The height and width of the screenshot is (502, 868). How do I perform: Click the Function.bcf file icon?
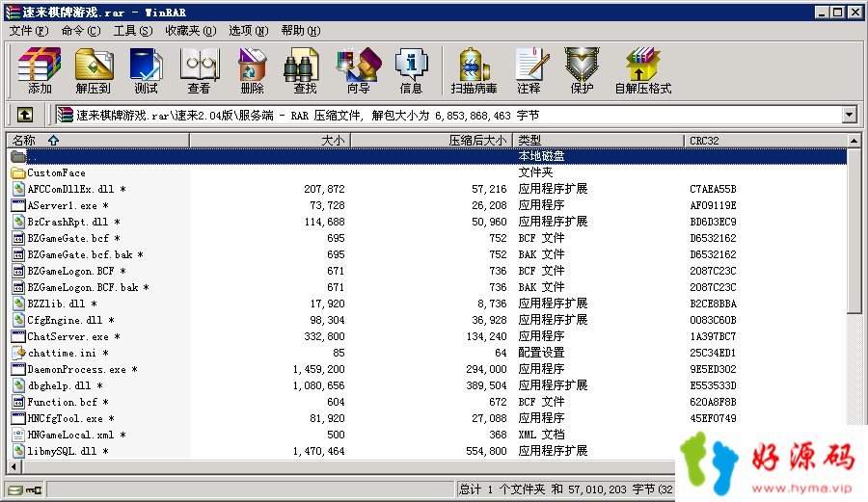pyautogui.click(x=18, y=402)
